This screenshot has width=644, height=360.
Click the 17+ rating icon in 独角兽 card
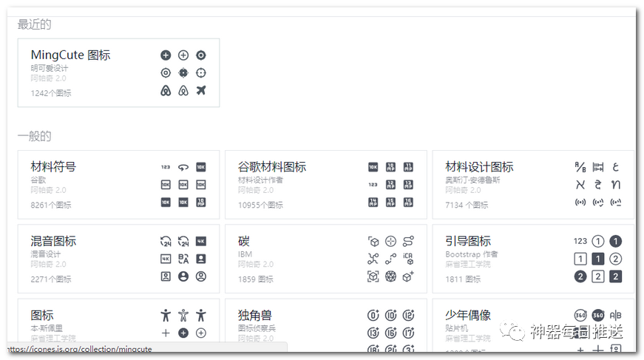408,333
